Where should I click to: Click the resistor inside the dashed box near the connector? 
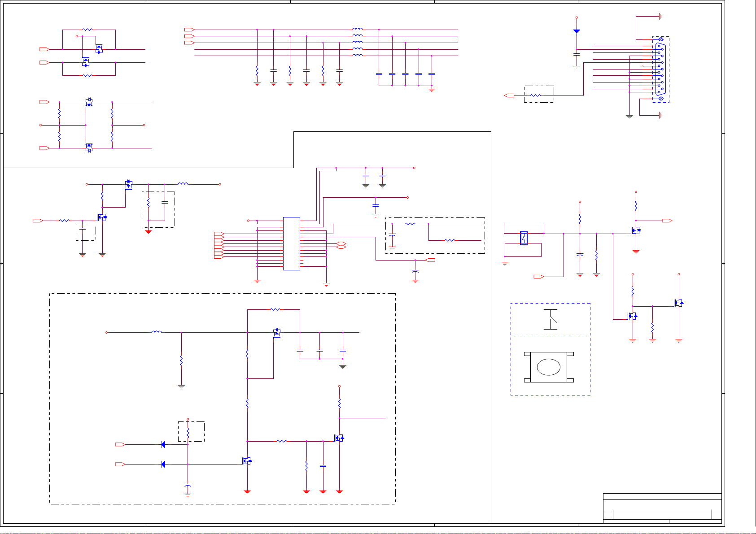536,95
